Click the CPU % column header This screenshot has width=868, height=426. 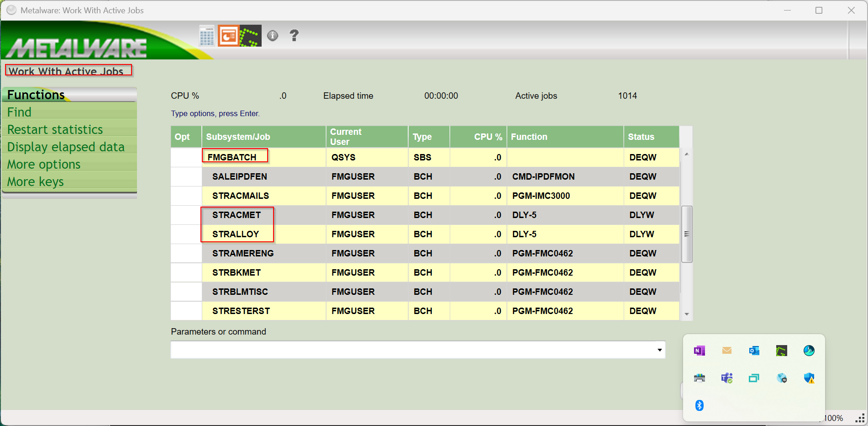pyautogui.click(x=479, y=137)
